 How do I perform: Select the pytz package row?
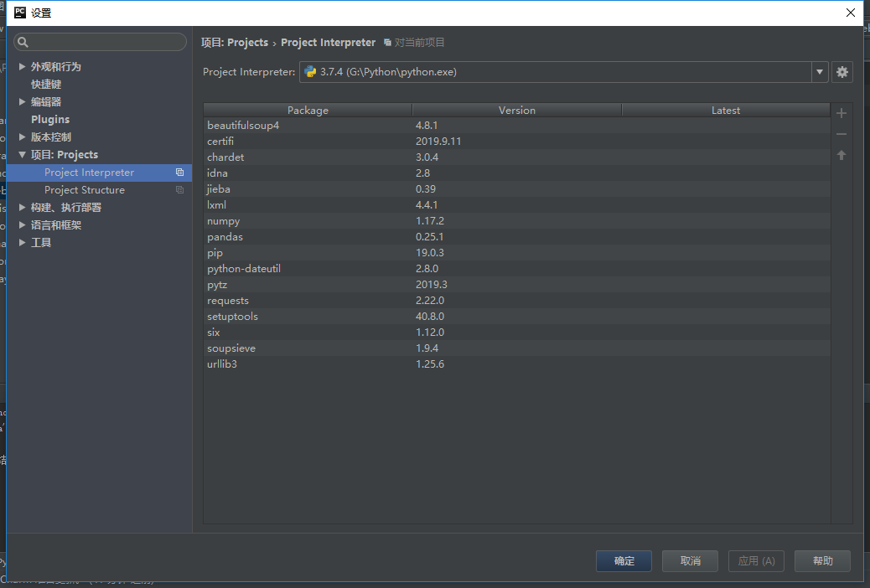pos(516,285)
